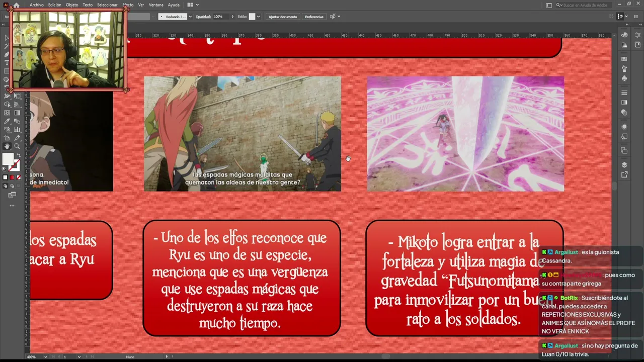644x362 pixels.
Task: Select the Column Graph tool
Action: point(17,130)
